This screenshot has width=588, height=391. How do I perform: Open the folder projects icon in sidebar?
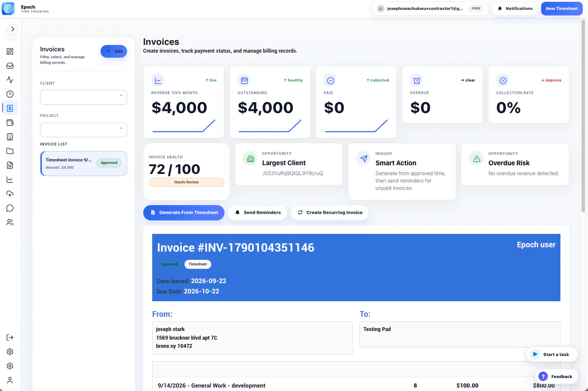point(10,151)
